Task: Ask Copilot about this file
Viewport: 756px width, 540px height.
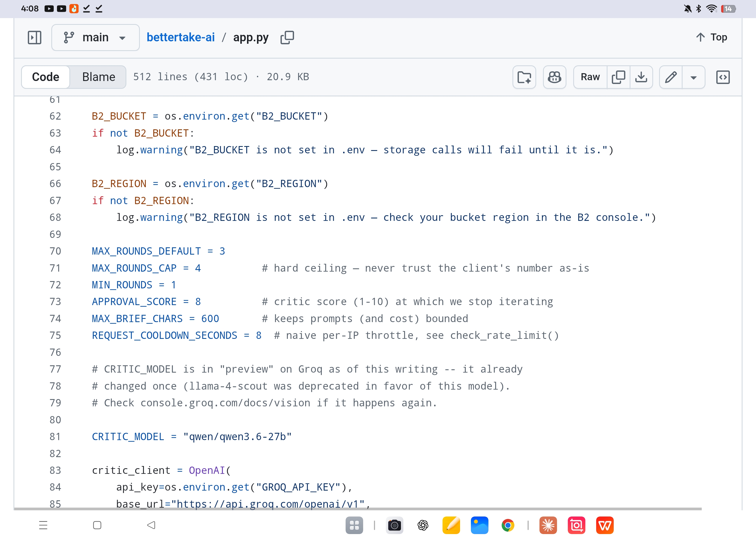Action: (555, 77)
